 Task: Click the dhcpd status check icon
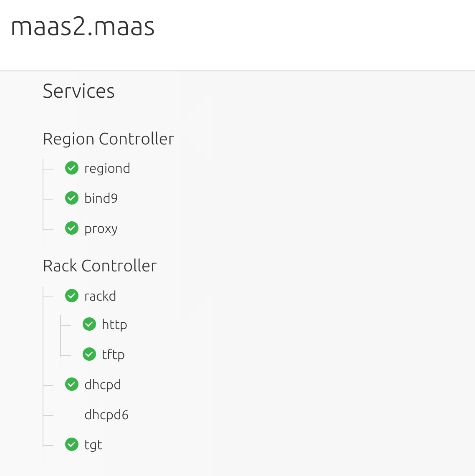click(72, 385)
